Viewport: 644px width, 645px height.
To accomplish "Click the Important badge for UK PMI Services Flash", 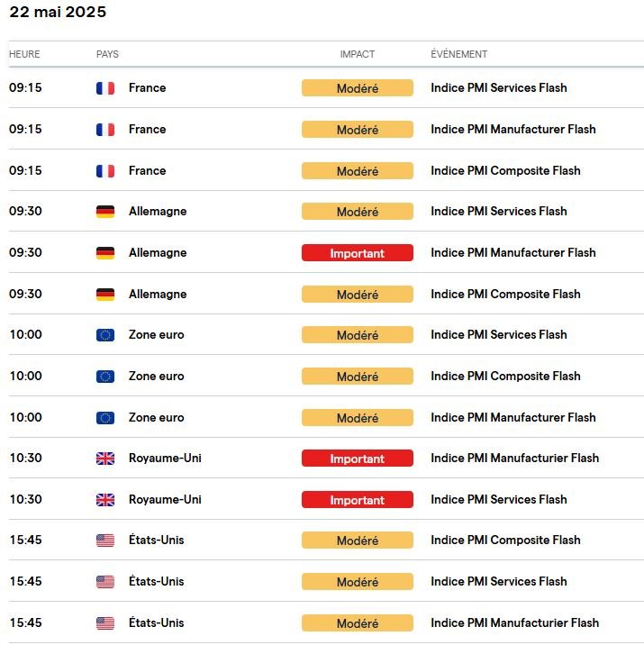I will coord(357,500).
